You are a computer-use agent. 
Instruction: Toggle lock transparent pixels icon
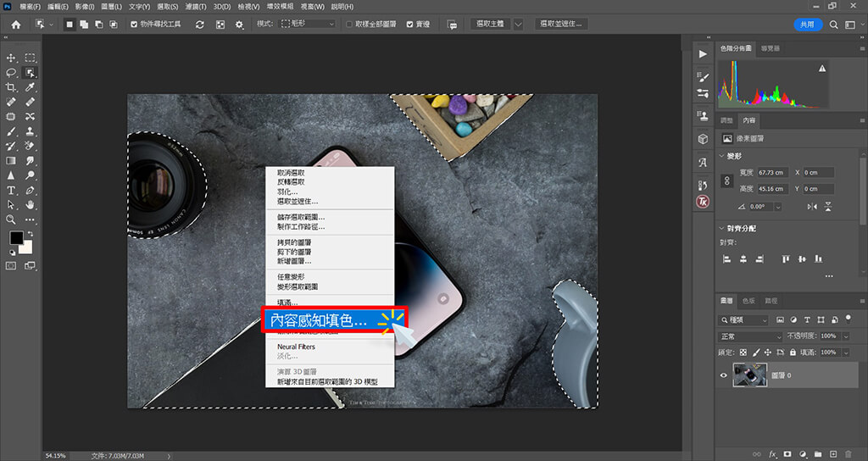743,352
